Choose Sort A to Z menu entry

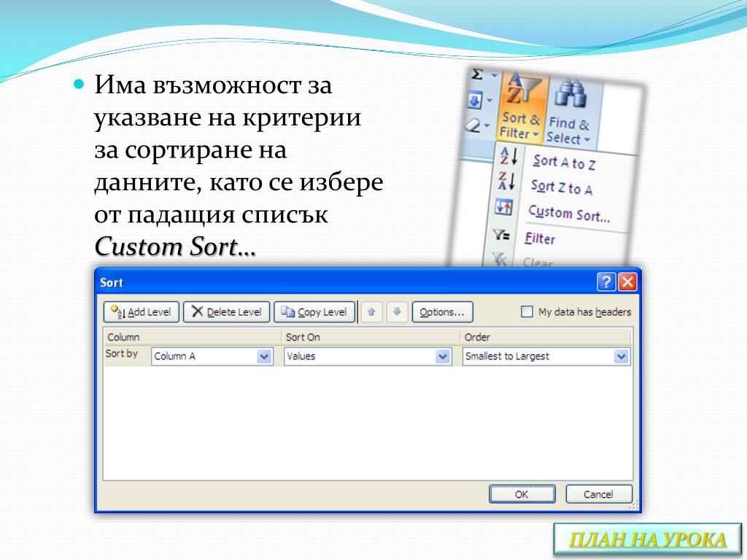point(564,162)
